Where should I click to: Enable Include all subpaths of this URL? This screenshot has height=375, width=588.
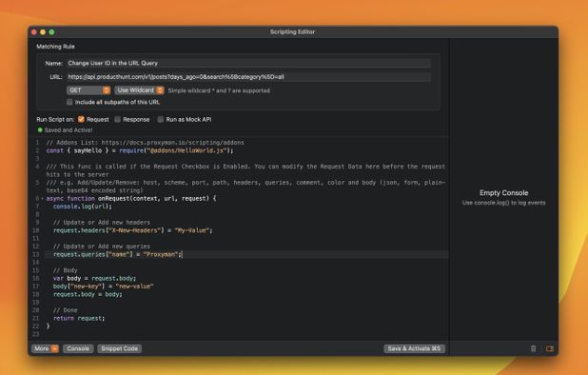click(x=69, y=102)
